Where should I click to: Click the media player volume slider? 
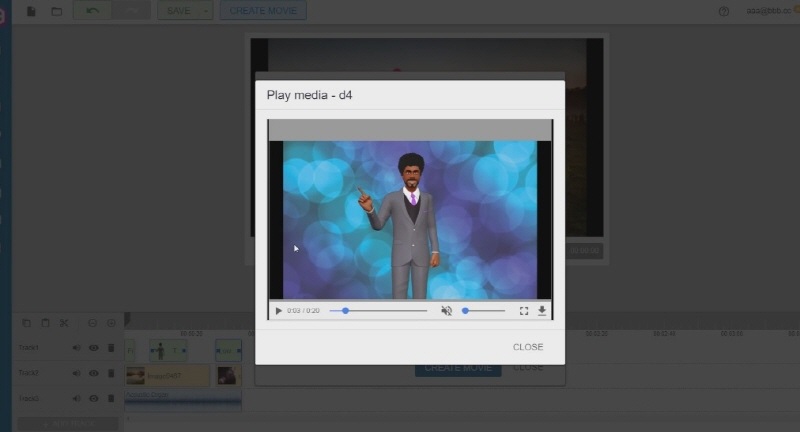point(483,311)
